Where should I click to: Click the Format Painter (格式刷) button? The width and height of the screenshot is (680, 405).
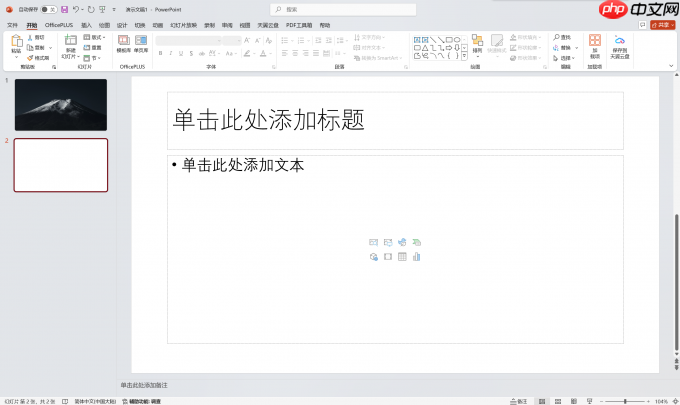pyautogui.click(x=38, y=58)
